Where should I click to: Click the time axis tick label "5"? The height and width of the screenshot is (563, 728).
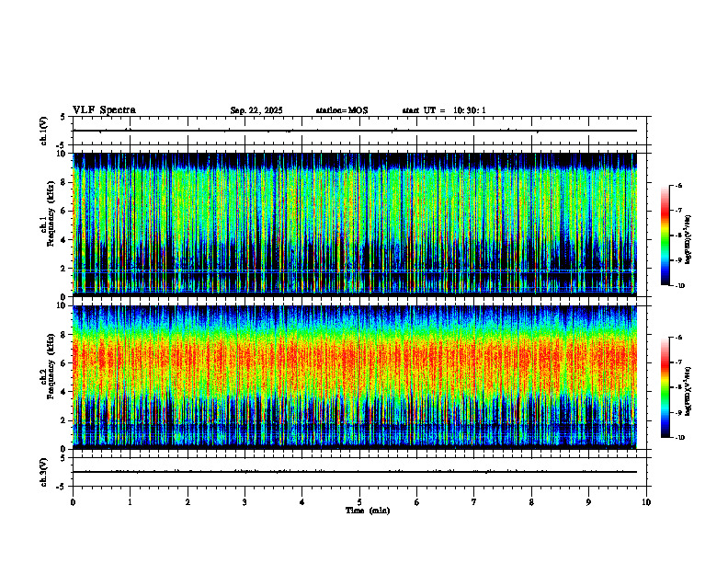pyautogui.click(x=359, y=502)
